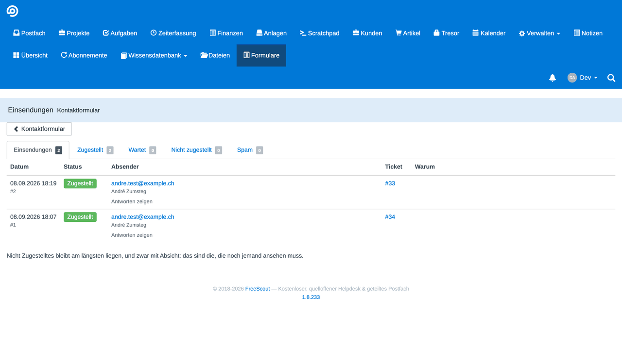Go to Projekte
This screenshot has height=364, width=622.
tap(74, 33)
